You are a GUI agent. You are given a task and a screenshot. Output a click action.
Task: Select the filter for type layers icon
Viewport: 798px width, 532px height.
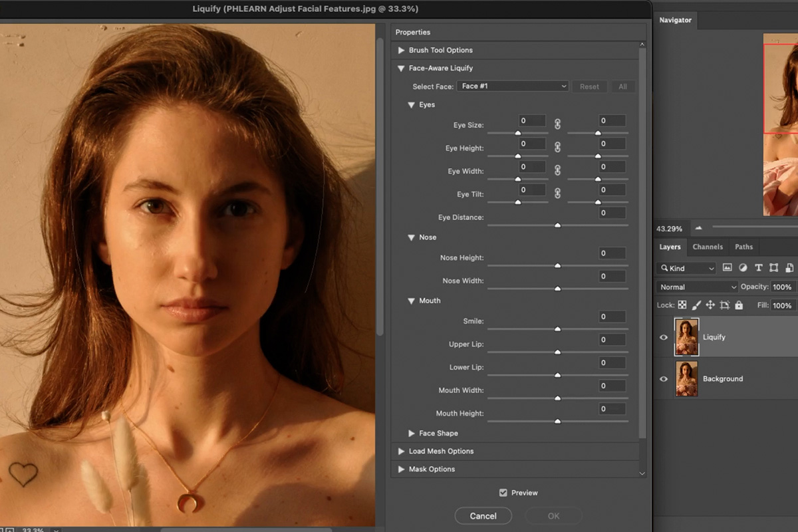pos(759,267)
